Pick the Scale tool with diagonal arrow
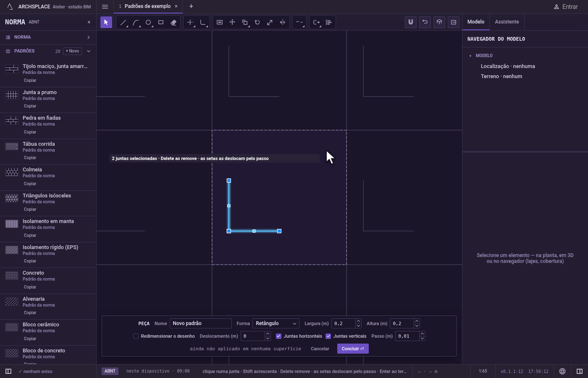This screenshot has height=378, width=588. coord(270,22)
